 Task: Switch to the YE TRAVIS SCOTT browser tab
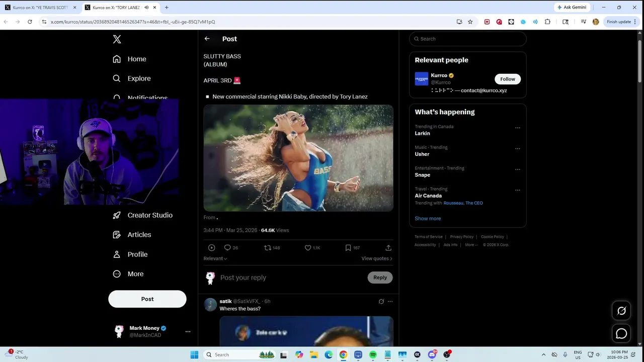(40, 8)
